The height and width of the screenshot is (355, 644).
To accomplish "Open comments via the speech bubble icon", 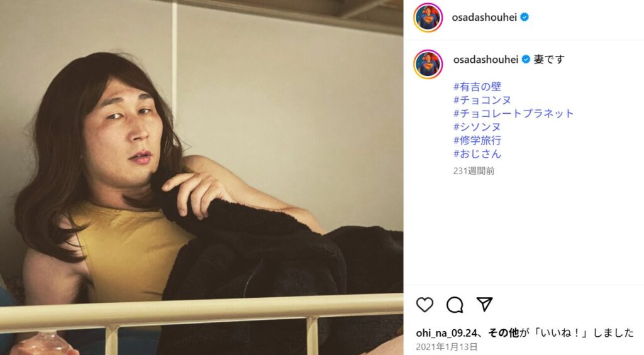I will 455,305.
